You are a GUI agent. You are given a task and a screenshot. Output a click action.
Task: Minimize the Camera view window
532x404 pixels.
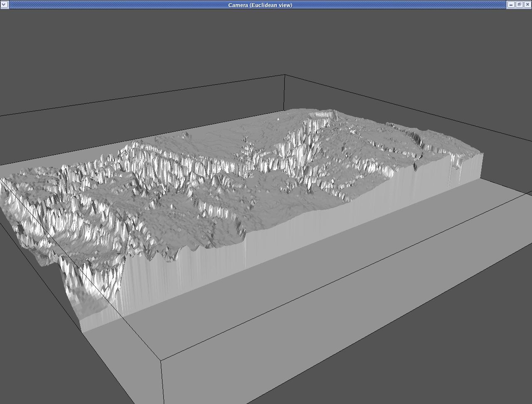[511, 5]
